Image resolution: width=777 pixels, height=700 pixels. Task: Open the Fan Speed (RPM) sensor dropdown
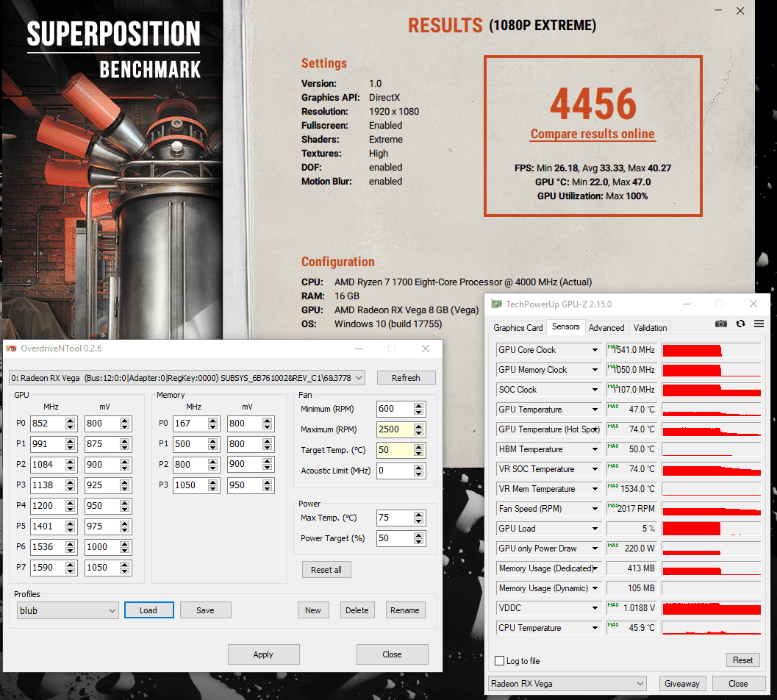click(595, 509)
